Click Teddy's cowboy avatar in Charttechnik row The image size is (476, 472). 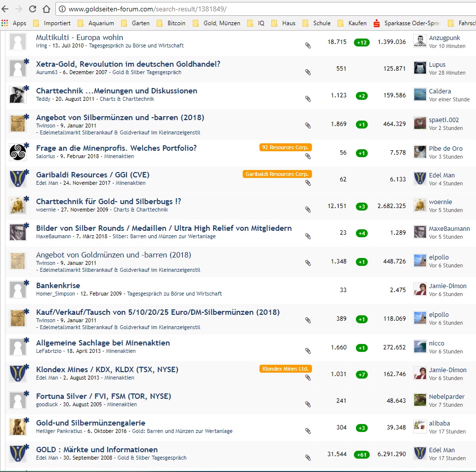tap(18, 95)
